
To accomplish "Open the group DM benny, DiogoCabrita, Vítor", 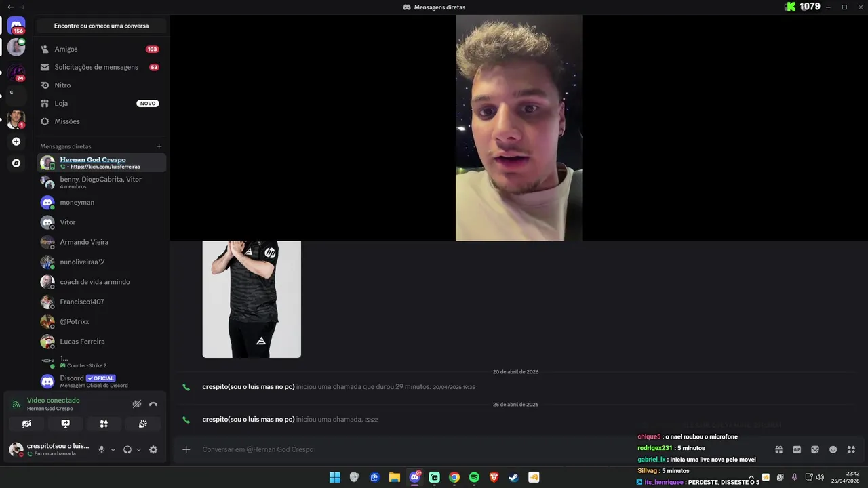I will click(101, 182).
